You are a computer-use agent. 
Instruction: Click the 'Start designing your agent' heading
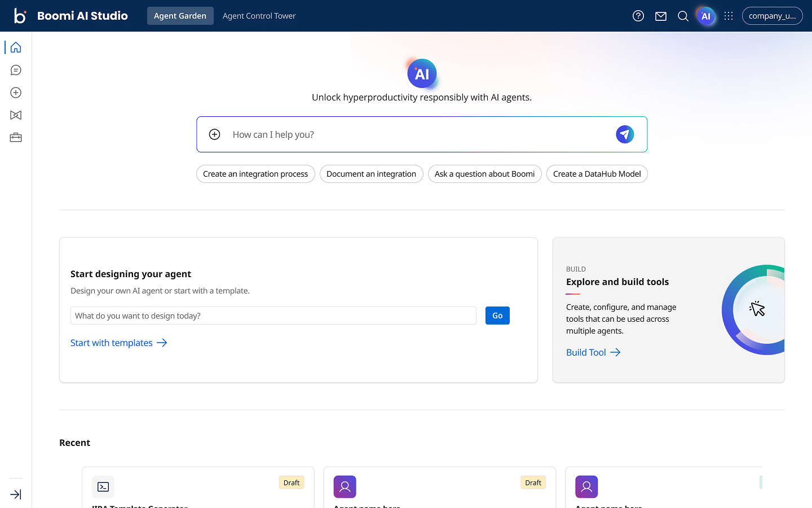click(x=131, y=274)
